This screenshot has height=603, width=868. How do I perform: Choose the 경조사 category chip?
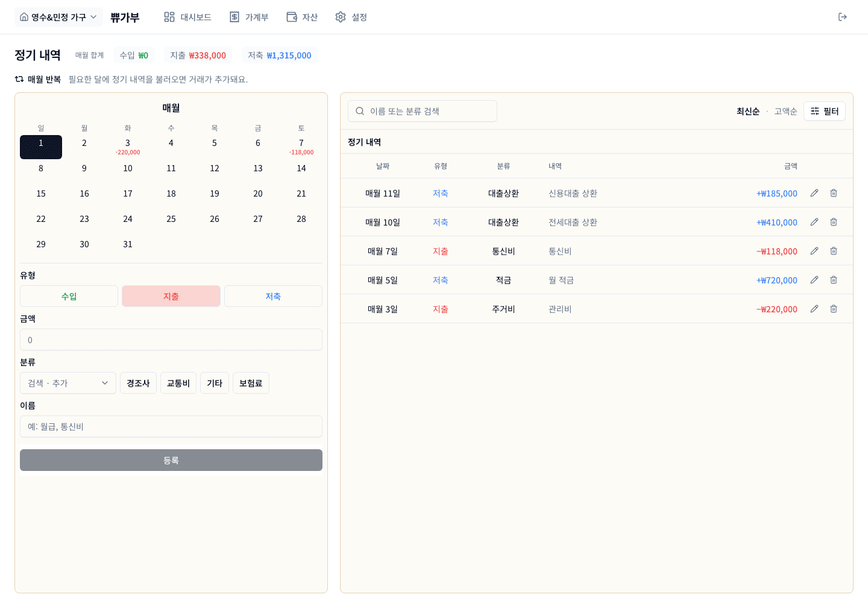point(138,383)
